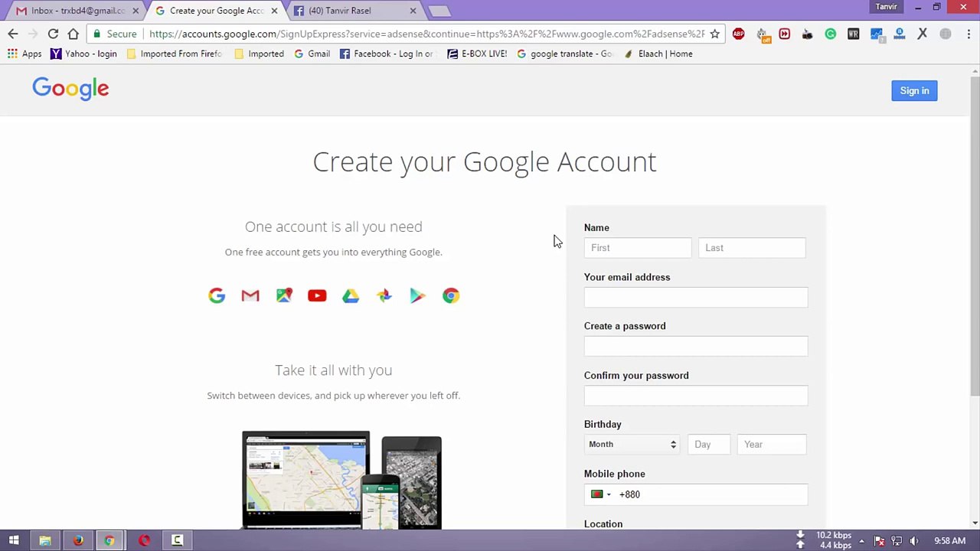Image resolution: width=980 pixels, height=551 pixels.
Task: Click the Google Maps product icon
Action: click(x=284, y=295)
